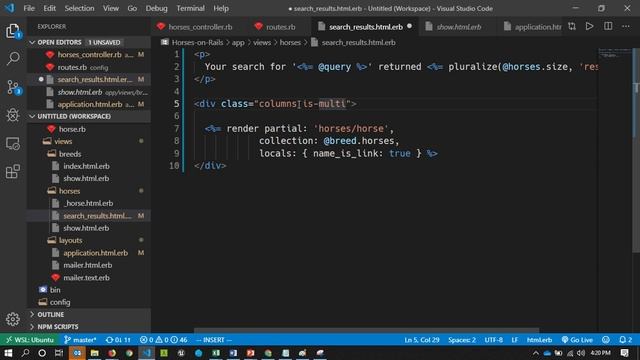Click the Spaces: 2 indentation setting
Image resolution: width=640 pixels, height=360 pixels.
(462, 340)
